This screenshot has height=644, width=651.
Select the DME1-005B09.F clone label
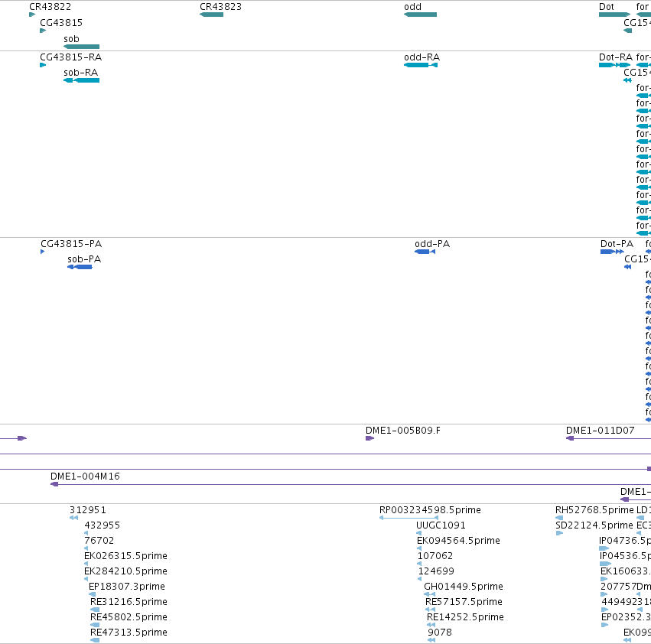point(403,431)
